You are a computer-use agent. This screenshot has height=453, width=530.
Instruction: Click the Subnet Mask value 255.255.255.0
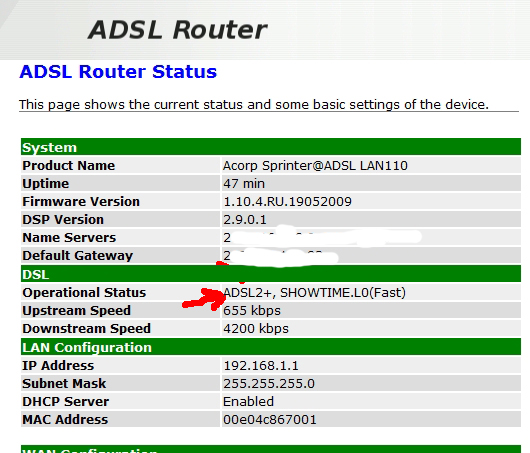coord(269,384)
